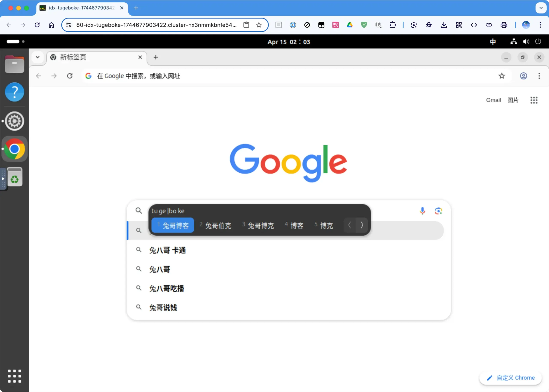Image resolution: width=549 pixels, height=392 pixels.
Task: Toggle the 中 input method indicator
Action: pos(493,42)
